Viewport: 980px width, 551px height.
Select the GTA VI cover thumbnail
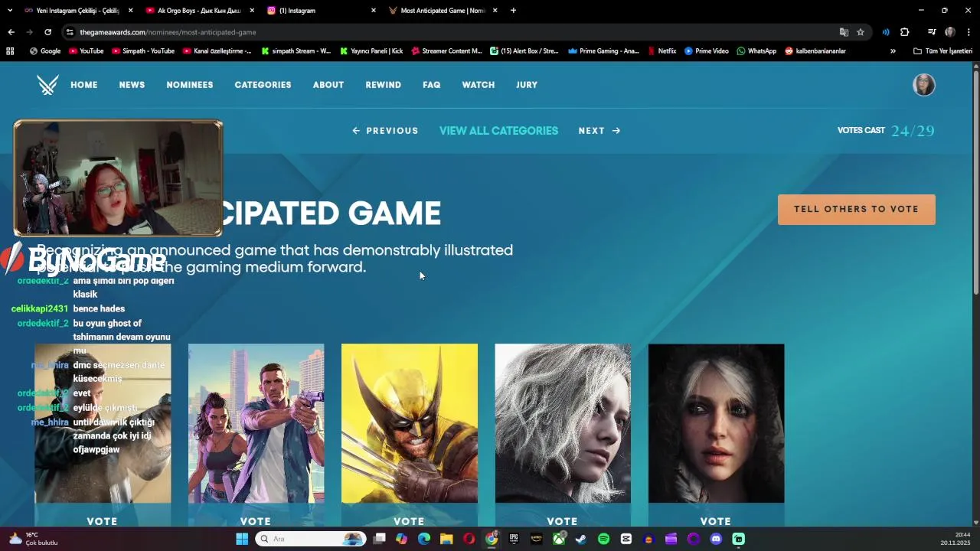coord(256,423)
